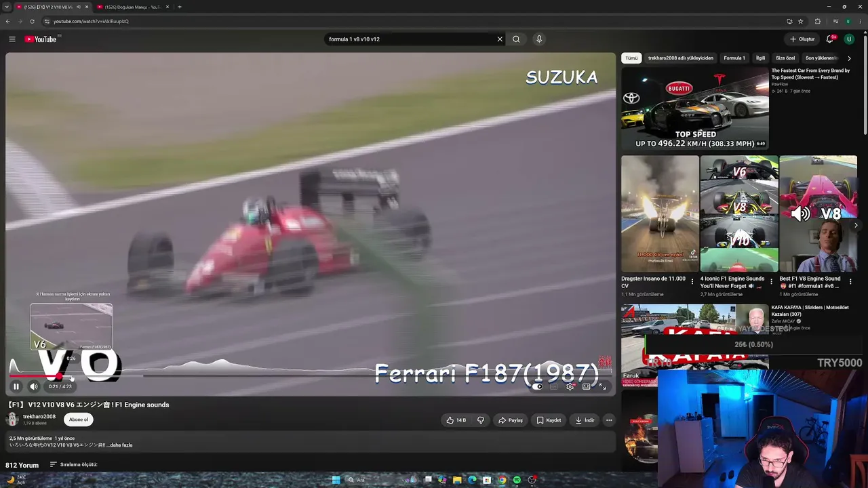Screen dimensions: 868x488
Task: Open the Chrome three-dot menu
Action: click(860, 21)
